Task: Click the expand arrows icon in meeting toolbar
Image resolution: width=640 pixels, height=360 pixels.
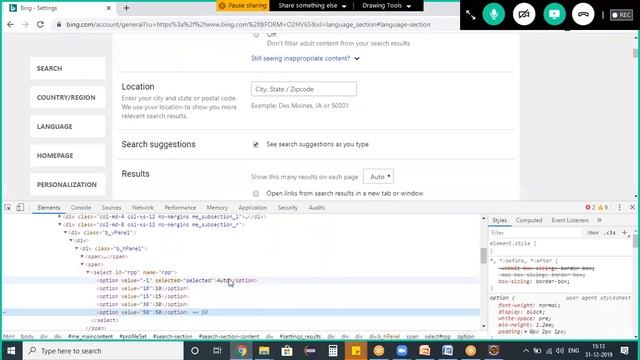Action: (x=471, y=15)
